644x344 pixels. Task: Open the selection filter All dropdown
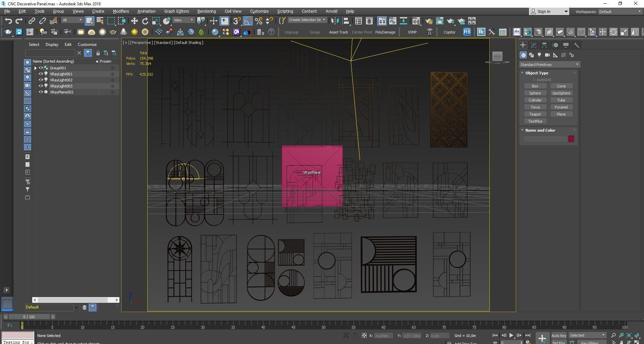point(72,20)
